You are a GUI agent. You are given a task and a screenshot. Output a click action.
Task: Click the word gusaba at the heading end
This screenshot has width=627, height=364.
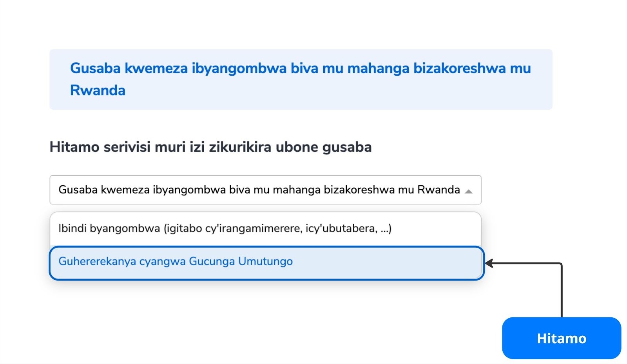point(347,148)
